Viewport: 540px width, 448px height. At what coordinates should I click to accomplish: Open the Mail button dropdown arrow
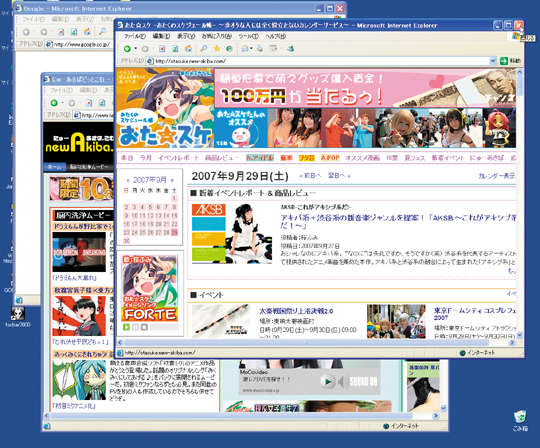251,49
